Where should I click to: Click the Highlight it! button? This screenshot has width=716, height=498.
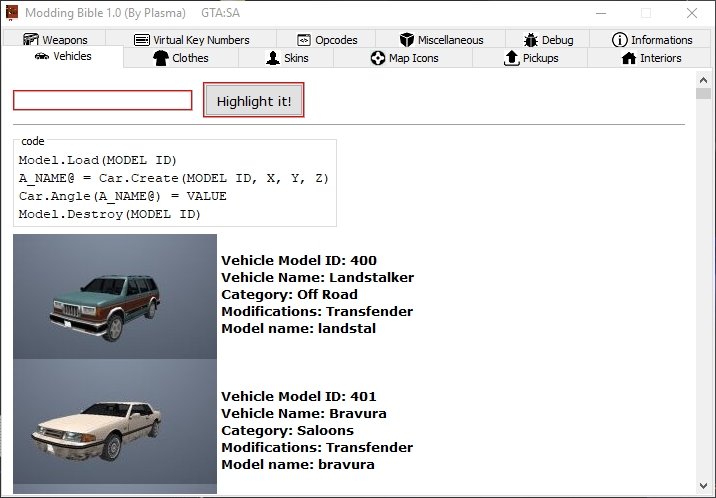[x=253, y=100]
